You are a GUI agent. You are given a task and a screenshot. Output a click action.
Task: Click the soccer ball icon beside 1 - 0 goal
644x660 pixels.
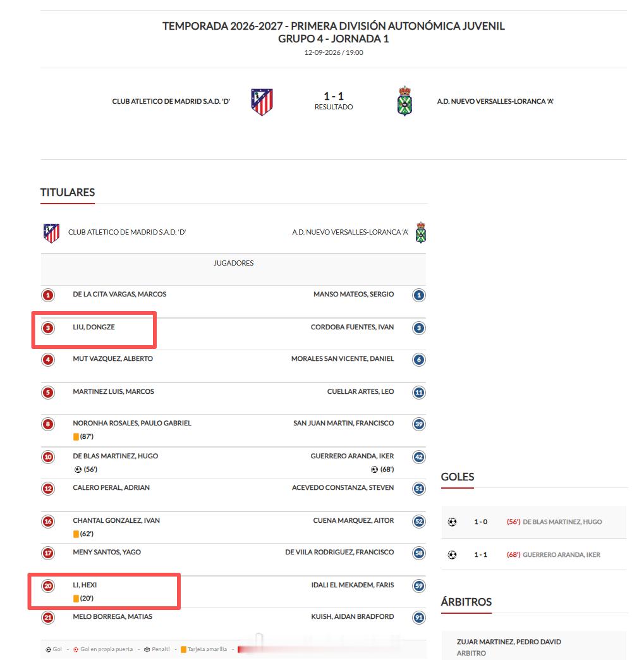(x=452, y=522)
